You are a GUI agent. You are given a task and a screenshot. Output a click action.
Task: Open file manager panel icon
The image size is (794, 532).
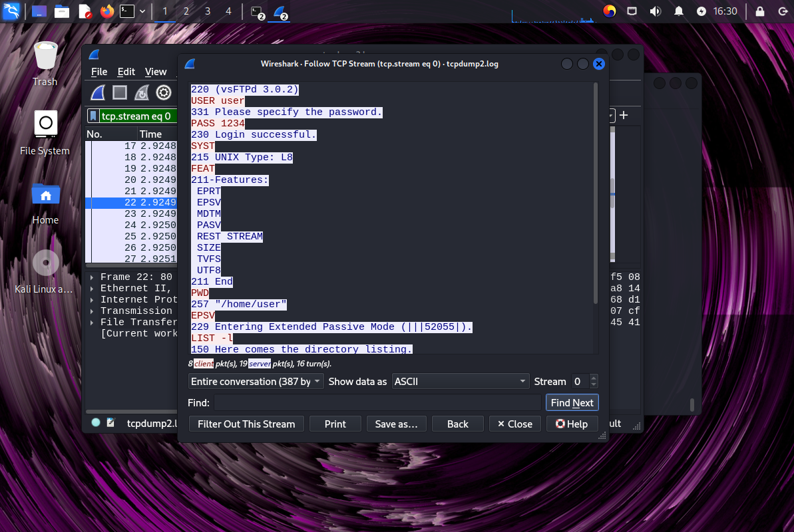62,11
